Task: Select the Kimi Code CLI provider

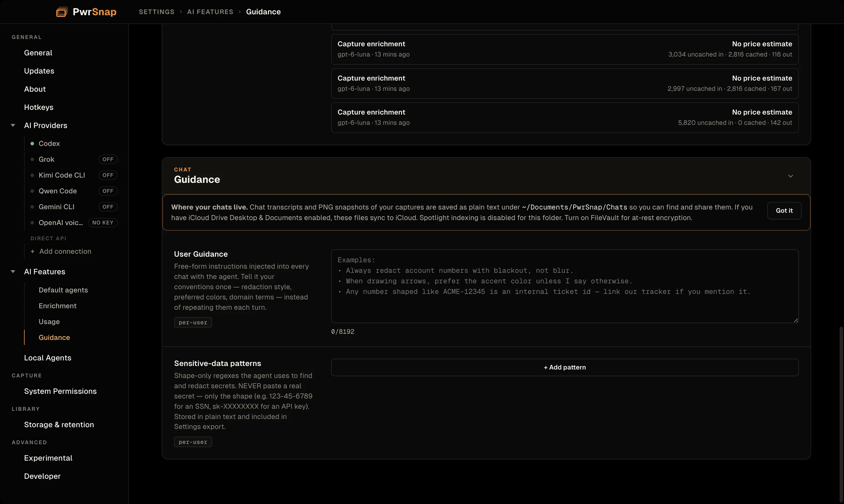Action: tap(62, 175)
